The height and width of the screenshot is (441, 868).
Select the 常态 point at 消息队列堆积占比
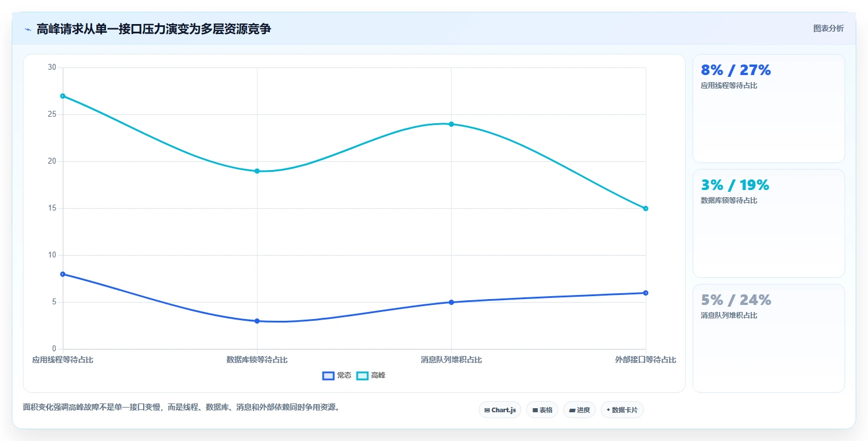tap(451, 302)
